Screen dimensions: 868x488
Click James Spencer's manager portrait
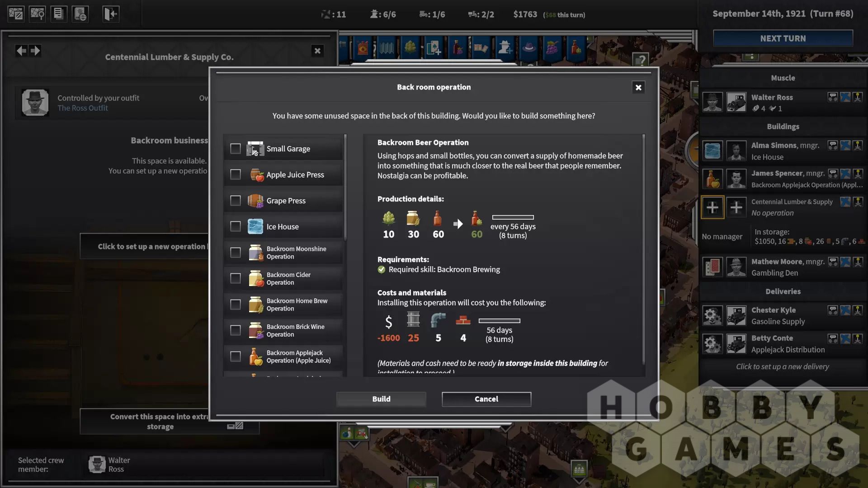pos(736,179)
